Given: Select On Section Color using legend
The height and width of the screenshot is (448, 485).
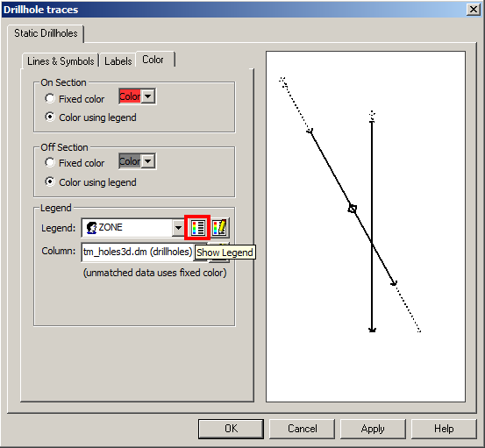Looking at the screenshot, I should (x=50, y=117).
